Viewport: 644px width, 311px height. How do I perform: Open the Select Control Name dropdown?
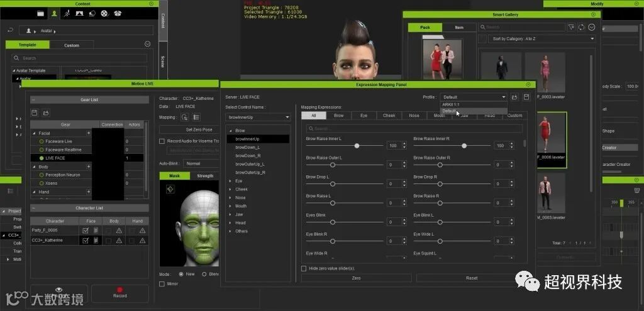pyautogui.click(x=258, y=117)
